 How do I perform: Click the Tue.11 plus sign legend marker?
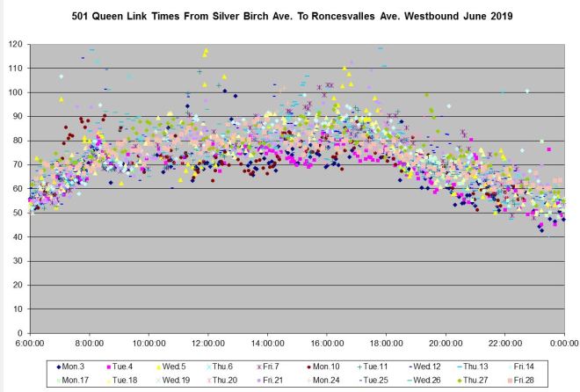[x=359, y=367]
